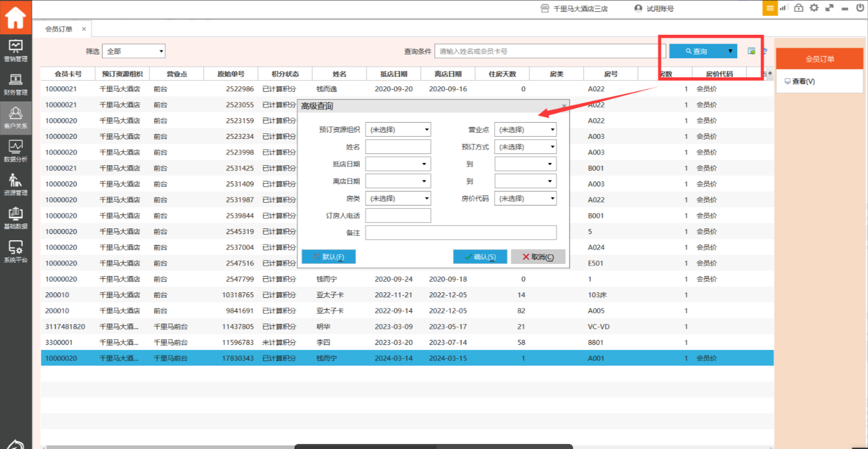Open 资源管理 in the sidebar
Screen dimensions: 868x449
click(x=16, y=185)
